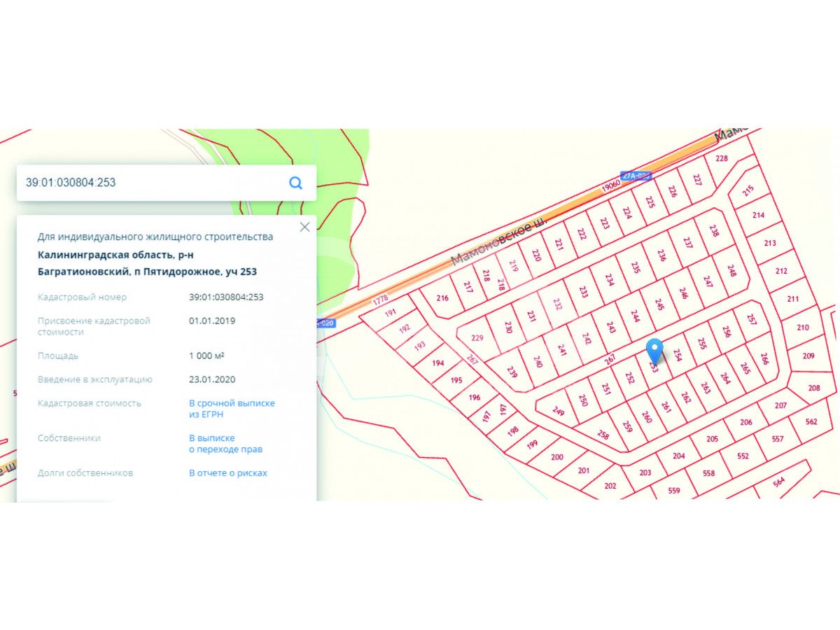Click on parcel 239 on the map
The image size is (840, 630).
512,372
